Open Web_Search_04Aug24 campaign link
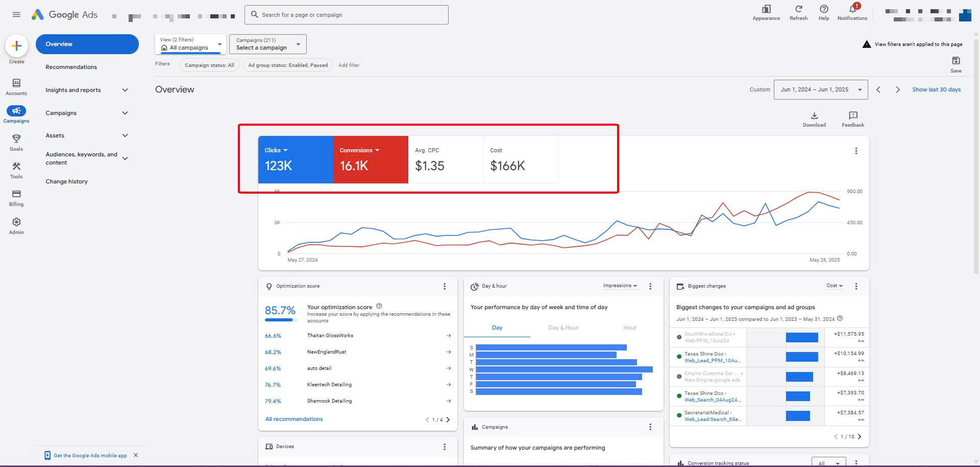The image size is (980, 467). click(x=712, y=400)
